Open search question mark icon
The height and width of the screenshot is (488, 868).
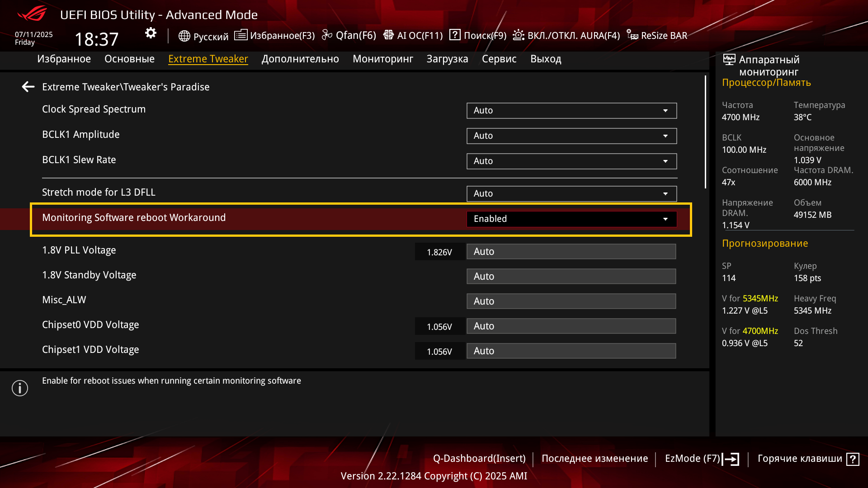pyautogui.click(x=455, y=35)
